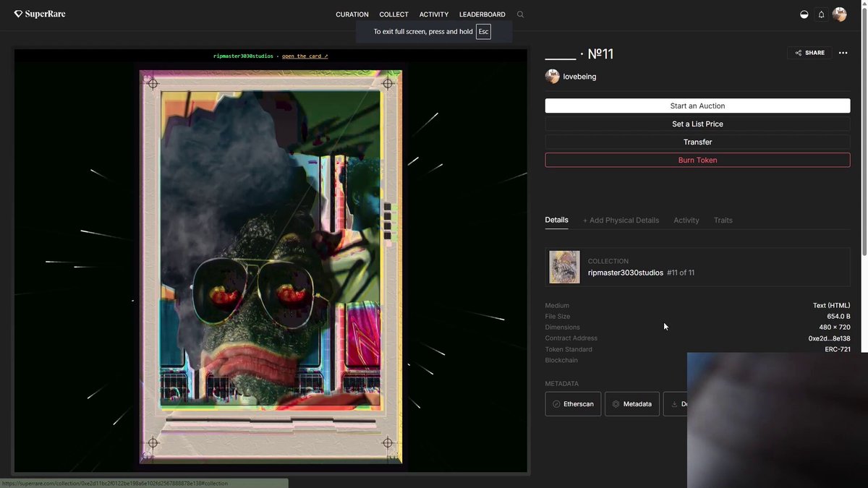Go to ACTIVITY in the top navigation

pos(434,14)
